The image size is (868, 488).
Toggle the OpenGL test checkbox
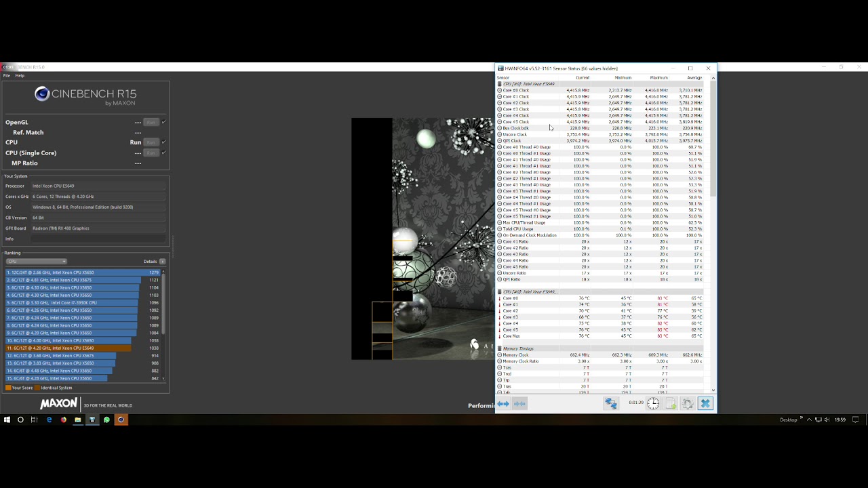click(164, 122)
